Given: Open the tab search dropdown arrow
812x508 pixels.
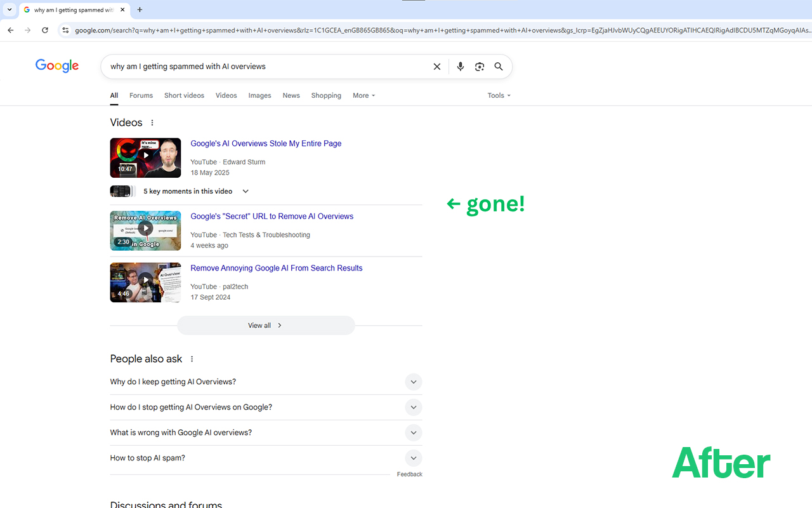Looking at the screenshot, I should coord(10,10).
